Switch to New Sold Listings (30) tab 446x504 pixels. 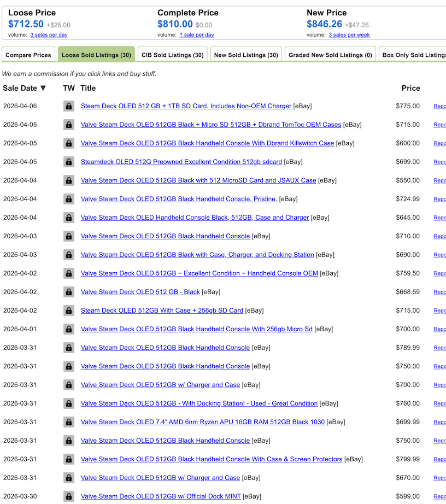pos(246,55)
